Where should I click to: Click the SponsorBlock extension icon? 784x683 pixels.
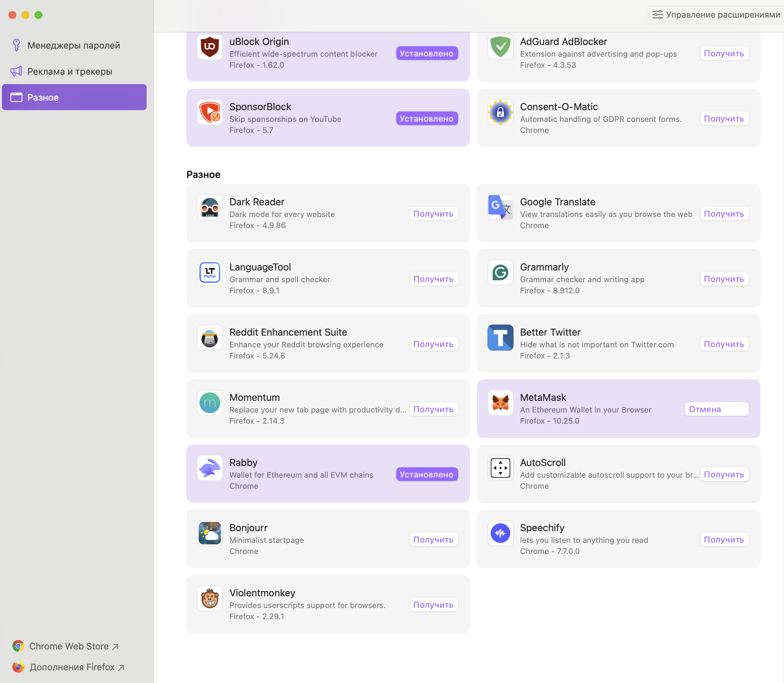[x=210, y=112]
